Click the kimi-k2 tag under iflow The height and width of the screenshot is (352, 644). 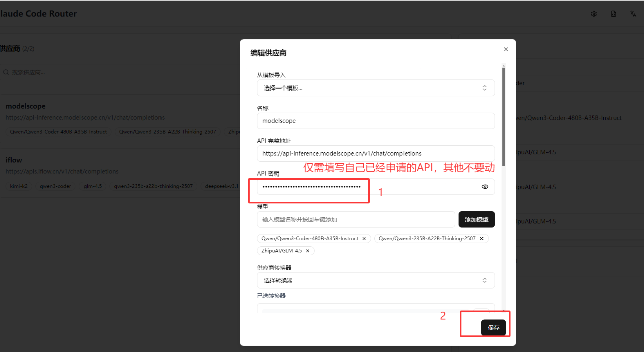[19, 186]
